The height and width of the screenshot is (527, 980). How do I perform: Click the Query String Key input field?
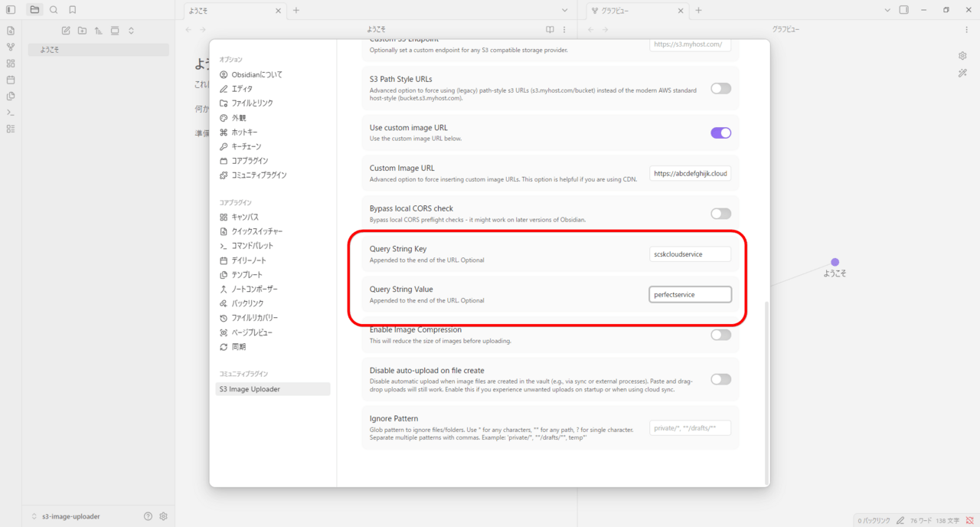(x=690, y=254)
